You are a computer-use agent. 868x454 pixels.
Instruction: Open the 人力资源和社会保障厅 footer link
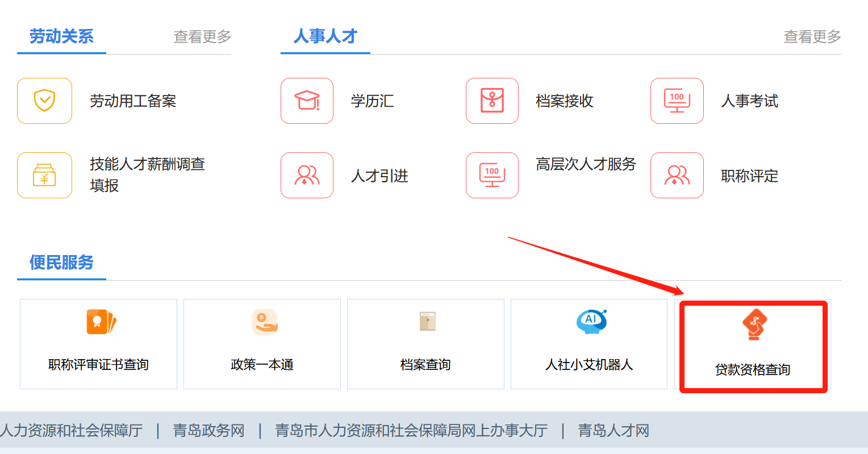72,431
